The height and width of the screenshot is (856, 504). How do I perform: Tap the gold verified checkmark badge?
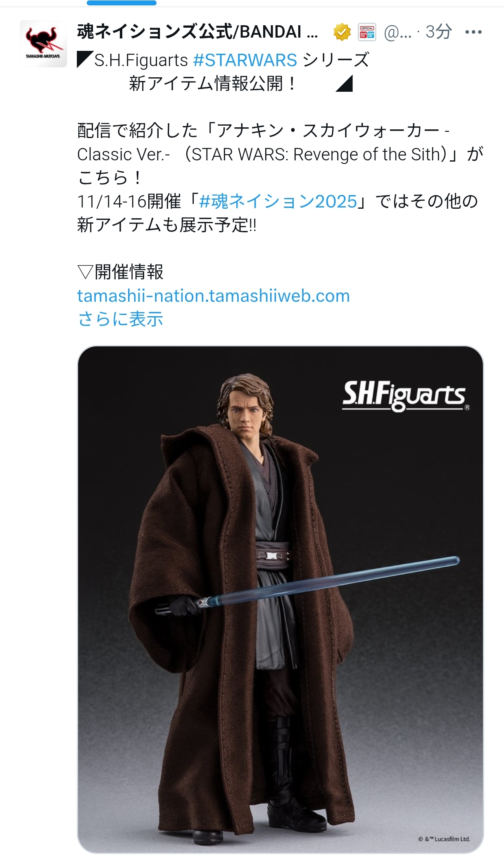click(x=342, y=32)
